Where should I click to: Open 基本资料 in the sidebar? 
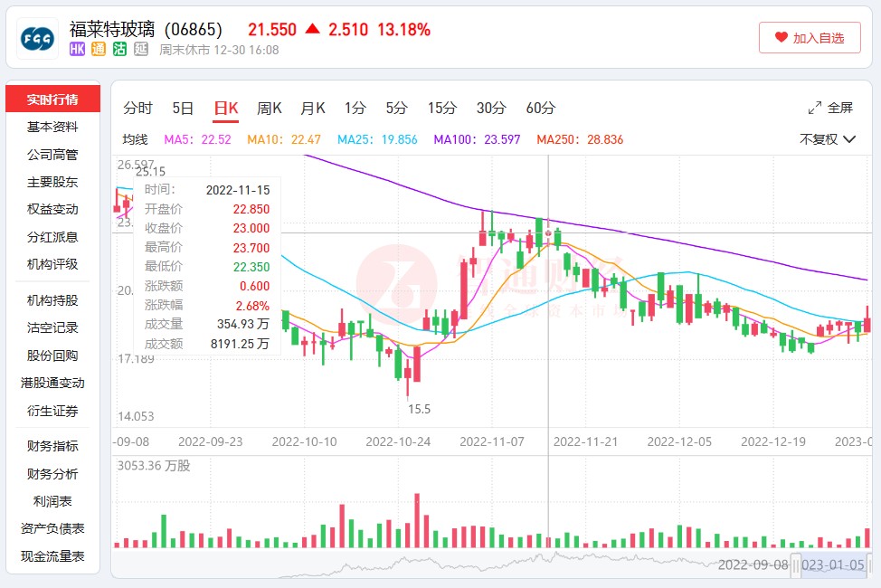coord(52,127)
